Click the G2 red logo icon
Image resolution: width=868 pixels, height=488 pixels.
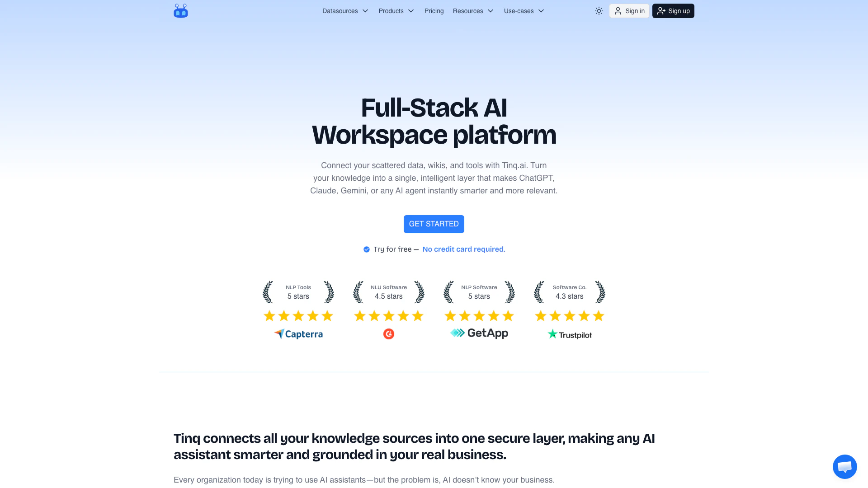click(389, 334)
